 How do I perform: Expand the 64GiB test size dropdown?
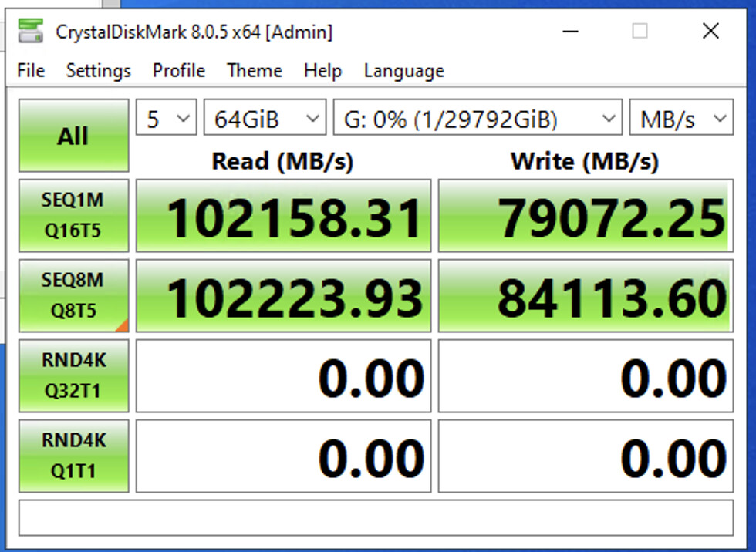(265, 119)
